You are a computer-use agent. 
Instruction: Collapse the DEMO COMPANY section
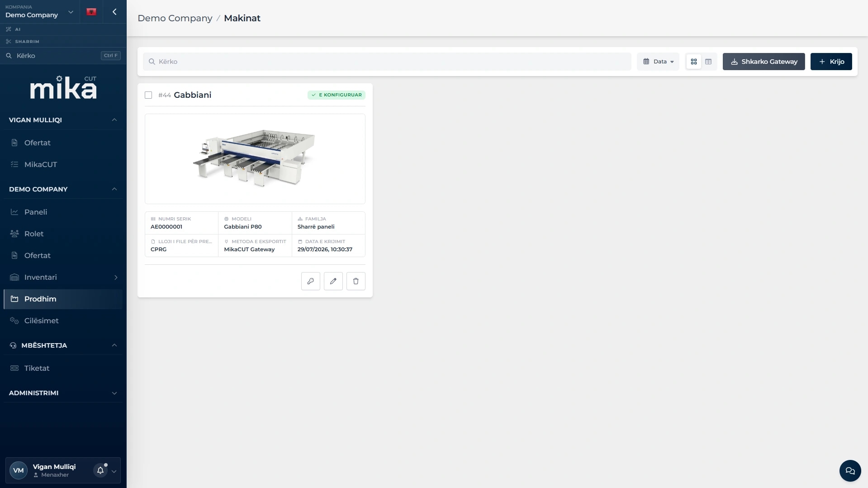pyautogui.click(x=114, y=189)
